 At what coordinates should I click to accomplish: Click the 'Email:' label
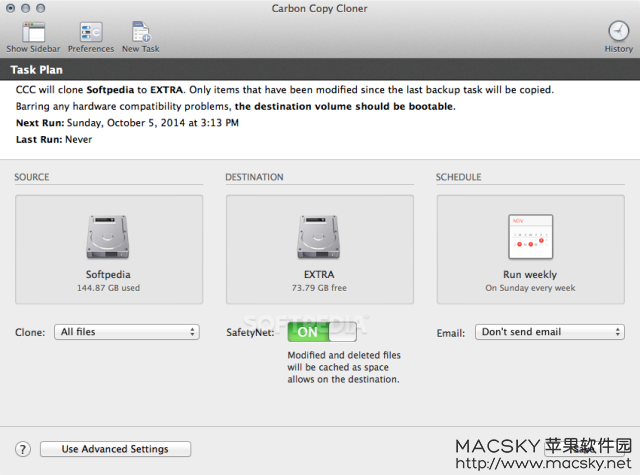451,333
